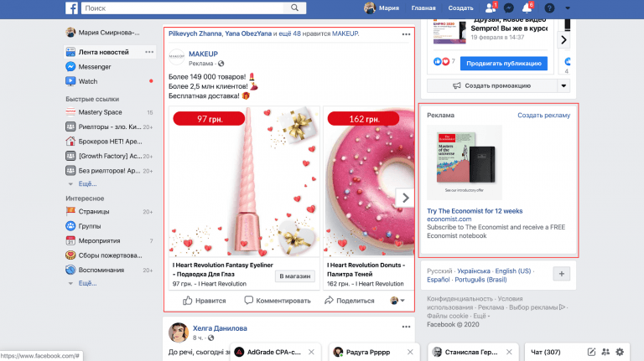
Task: Select Лента новостей in sidebar
Action: tap(103, 52)
